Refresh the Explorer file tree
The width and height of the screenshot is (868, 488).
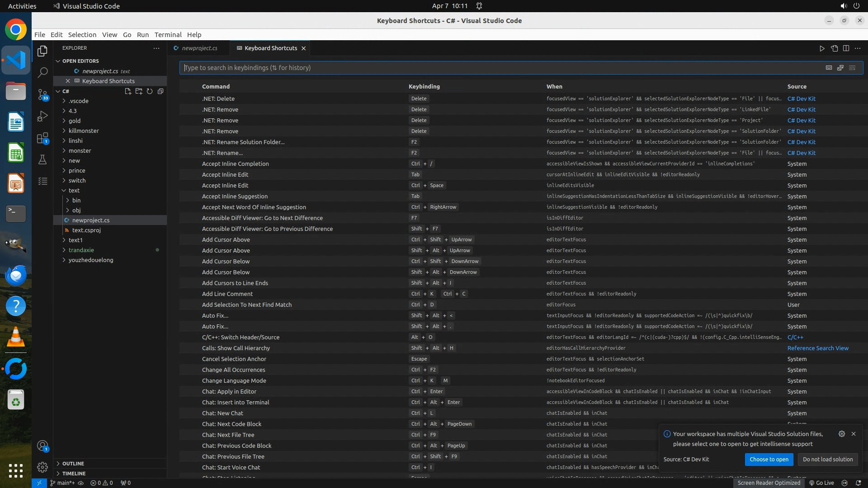(x=150, y=91)
